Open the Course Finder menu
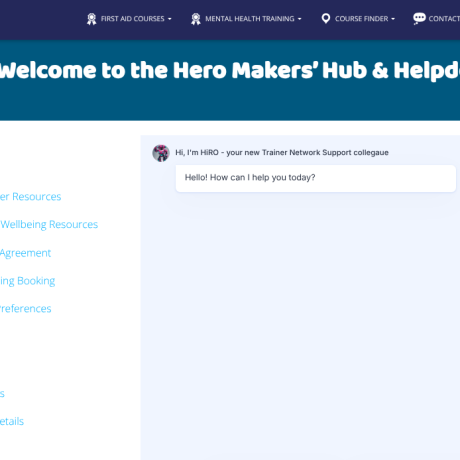This screenshot has height=460, width=460. point(361,19)
